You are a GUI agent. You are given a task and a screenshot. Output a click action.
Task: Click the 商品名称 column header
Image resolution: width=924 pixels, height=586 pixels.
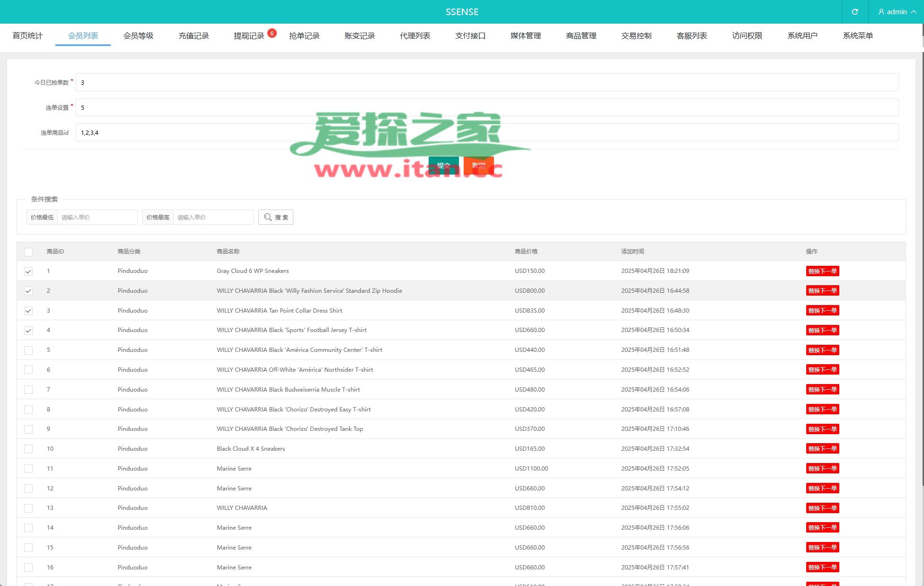point(228,252)
